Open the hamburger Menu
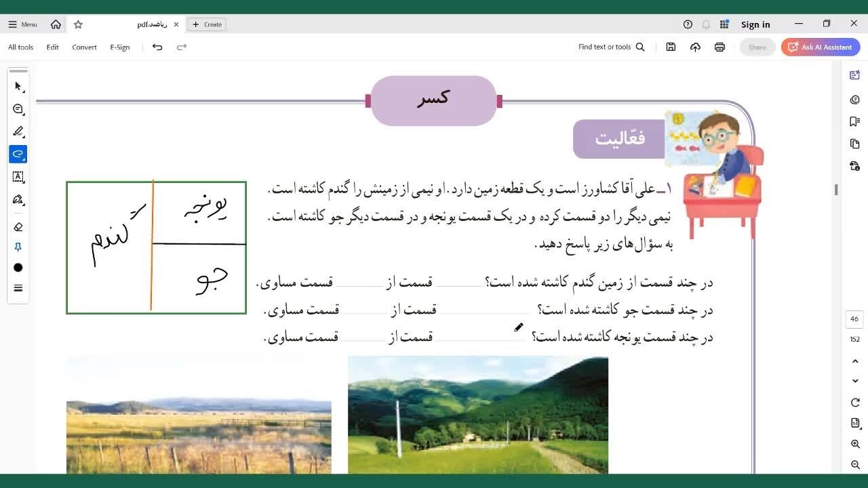This screenshot has height=488, width=868. [22, 24]
